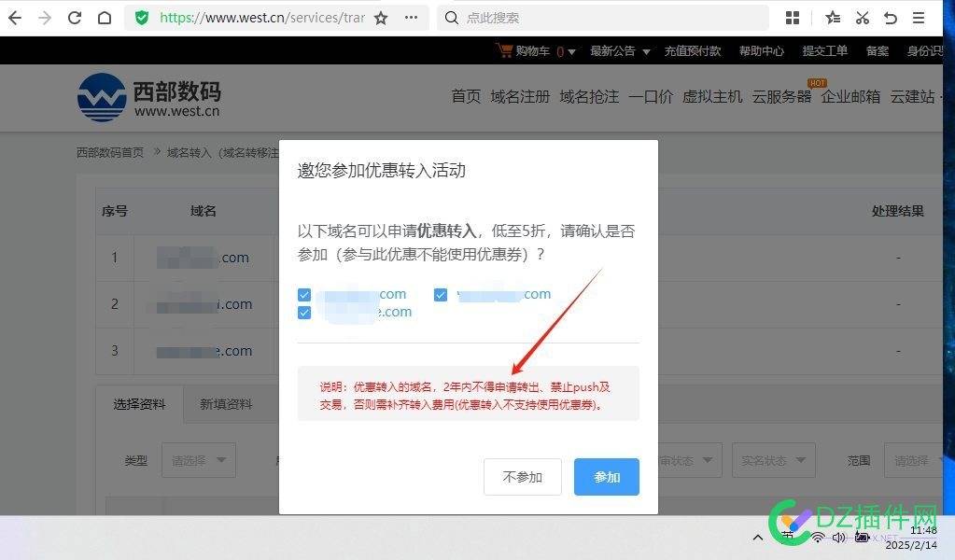Screen dimensions: 955x560
Task: Open the 企业邮箱 nav item
Action: coord(850,96)
